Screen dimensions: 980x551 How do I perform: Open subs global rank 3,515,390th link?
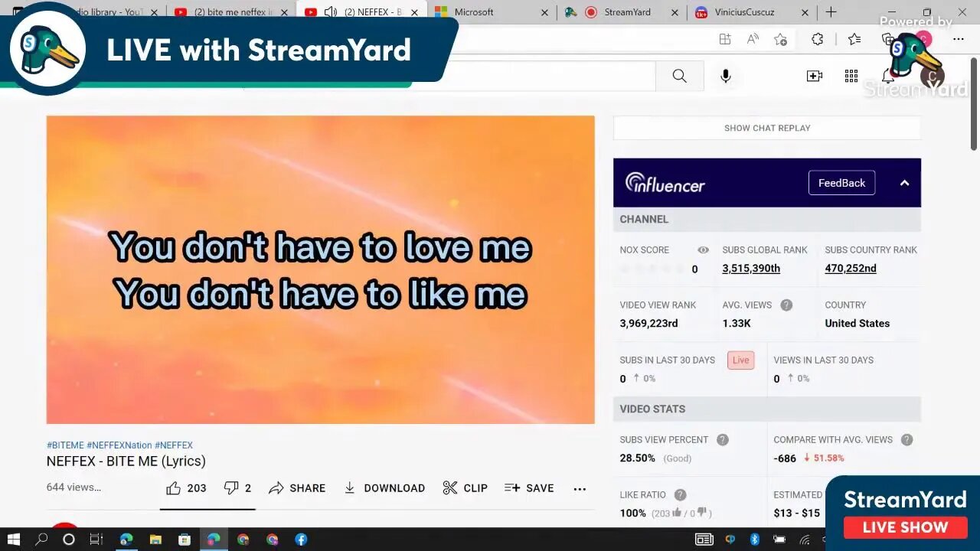point(751,268)
